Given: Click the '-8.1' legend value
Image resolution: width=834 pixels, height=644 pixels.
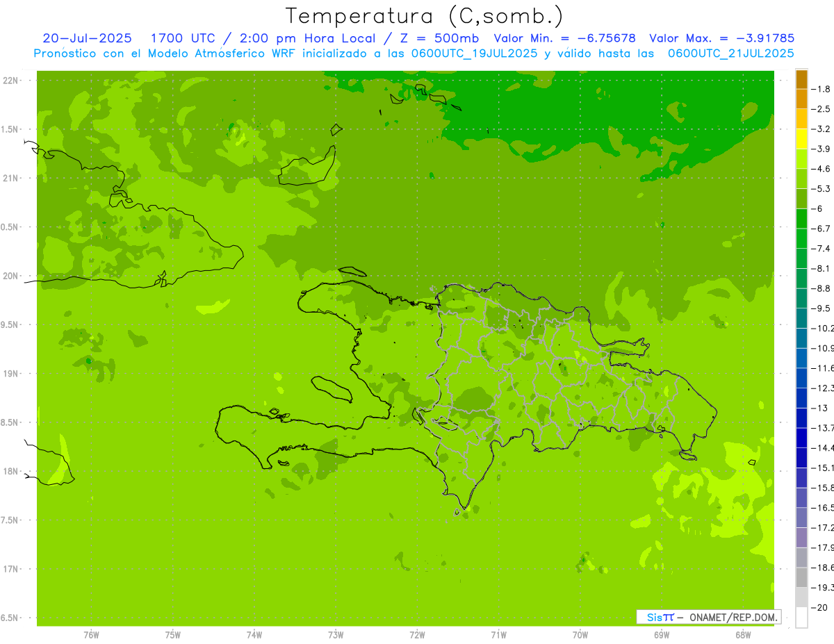Looking at the screenshot, I should [822, 268].
